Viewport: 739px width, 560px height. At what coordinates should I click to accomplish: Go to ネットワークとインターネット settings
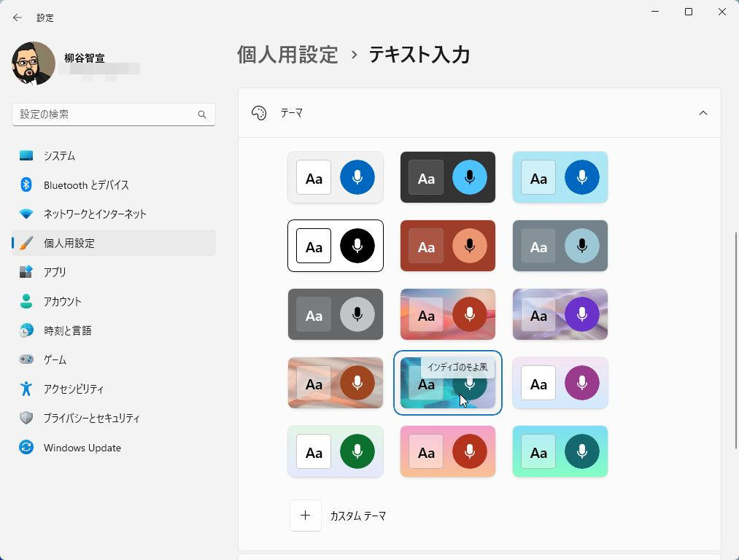pos(95,214)
